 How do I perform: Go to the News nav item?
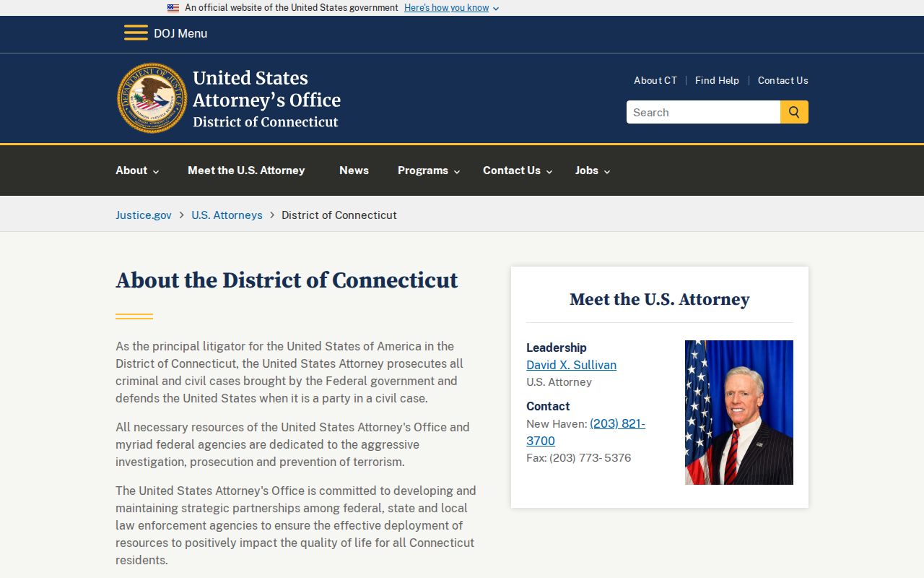click(354, 171)
